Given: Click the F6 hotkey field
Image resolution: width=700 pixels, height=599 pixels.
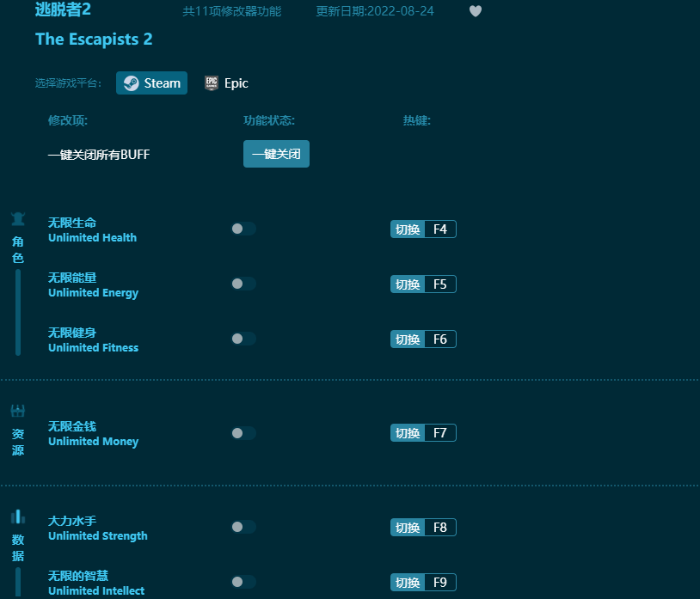Looking at the screenshot, I should coord(440,339).
